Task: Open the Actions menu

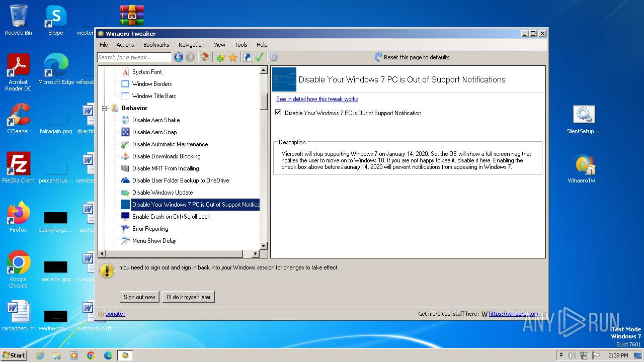Action: click(x=125, y=45)
